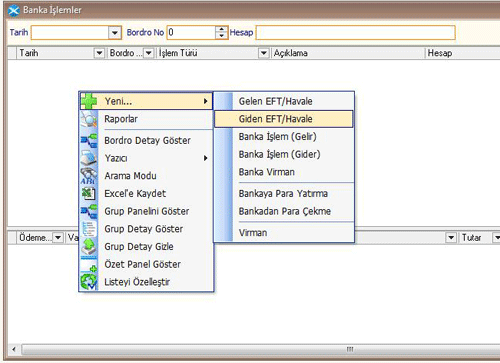Viewport: 500px width, 363px height.
Task: Click the icon beside Grup Panelini Göster
Action: coord(89,211)
